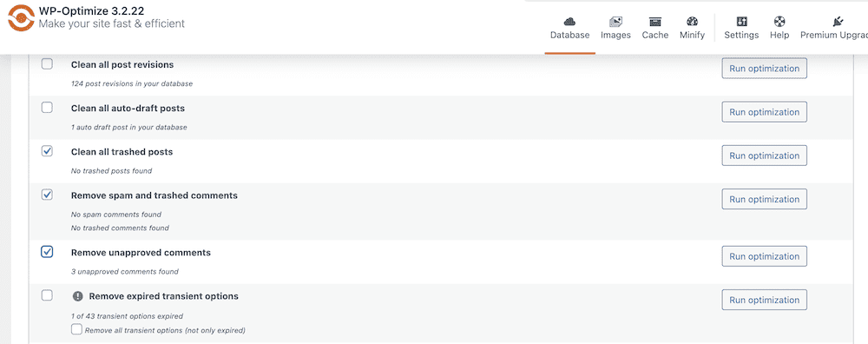The height and width of the screenshot is (344, 868).
Task: Uncheck the Clean all trashed posts checkbox
Action: [47, 150]
